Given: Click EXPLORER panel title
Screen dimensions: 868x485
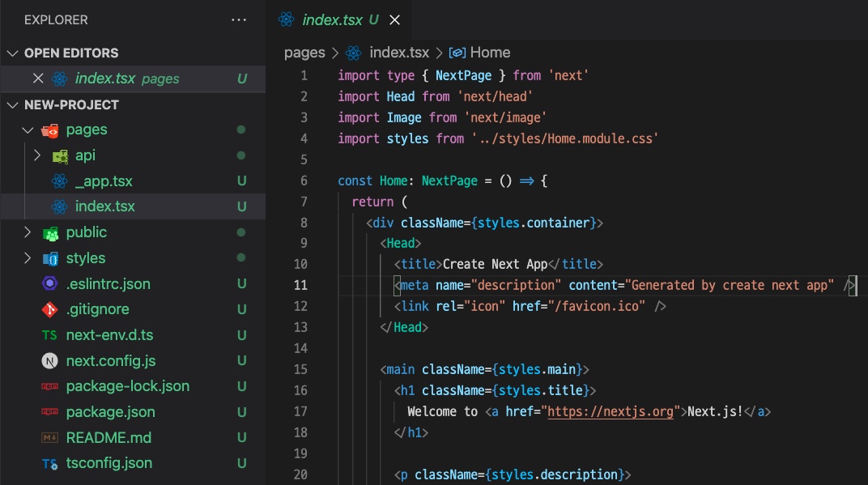Looking at the screenshot, I should [x=56, y=20].
